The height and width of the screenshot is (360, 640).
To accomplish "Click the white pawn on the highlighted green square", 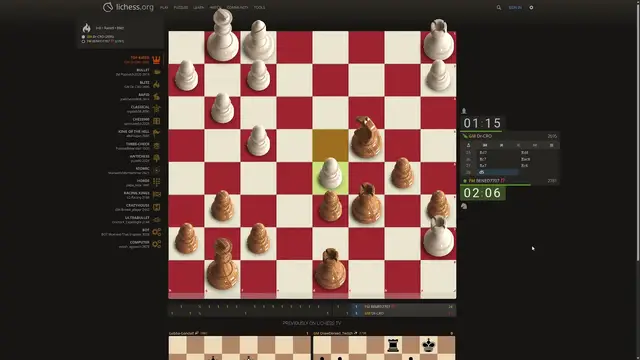I will 330,175.
